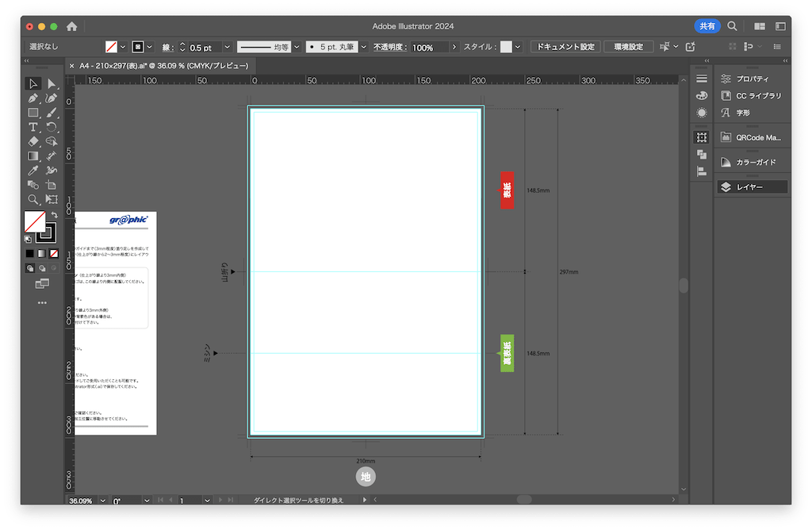Expand the opacity 不透明度 options arrow
Screen dimensions: 812x530
[454, 48]
